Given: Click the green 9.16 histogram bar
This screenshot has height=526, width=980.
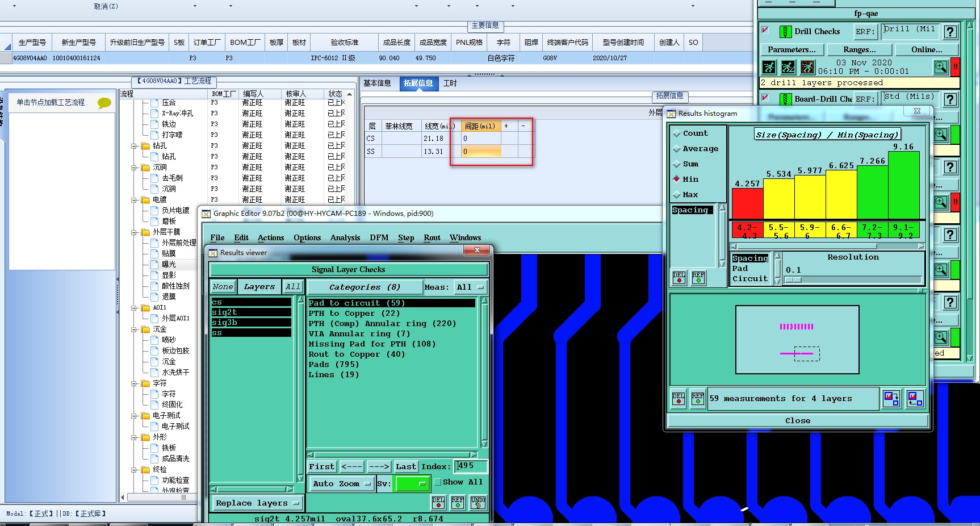Looking at the screenshot, I should pos(903,185).
